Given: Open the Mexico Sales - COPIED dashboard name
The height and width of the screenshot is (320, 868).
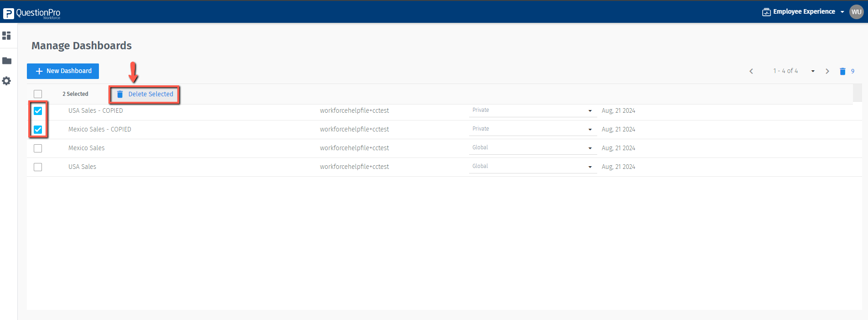Looking at the screenshot, I should pyautogui.click(x=100, y=129).
